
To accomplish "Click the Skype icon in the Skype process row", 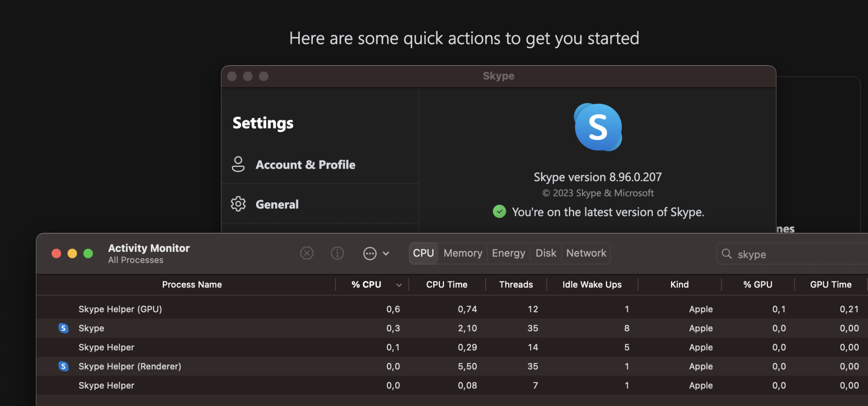I will coord(63,328).
